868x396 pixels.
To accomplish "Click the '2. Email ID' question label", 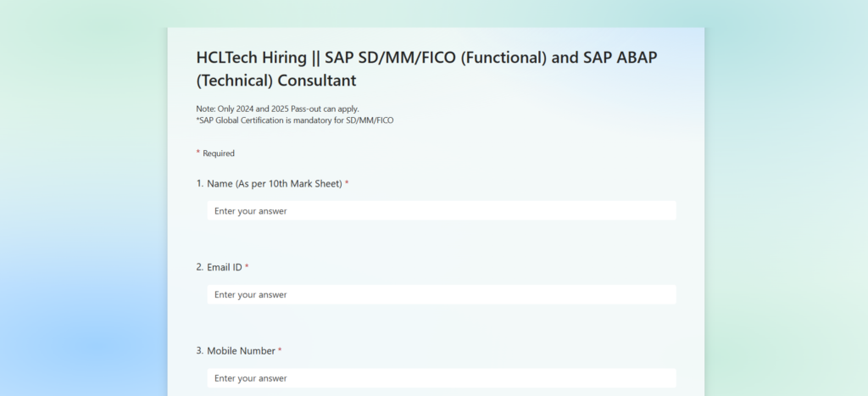I will (x=222, y=267).
